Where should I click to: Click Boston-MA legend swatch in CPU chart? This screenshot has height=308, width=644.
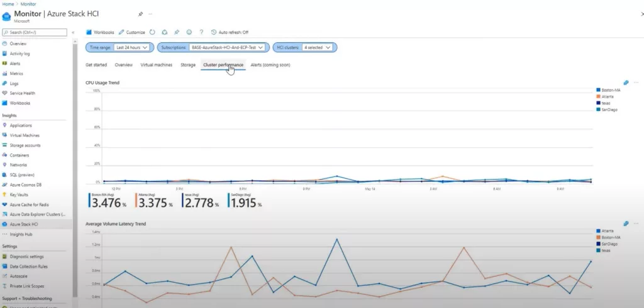click(599, 90)
